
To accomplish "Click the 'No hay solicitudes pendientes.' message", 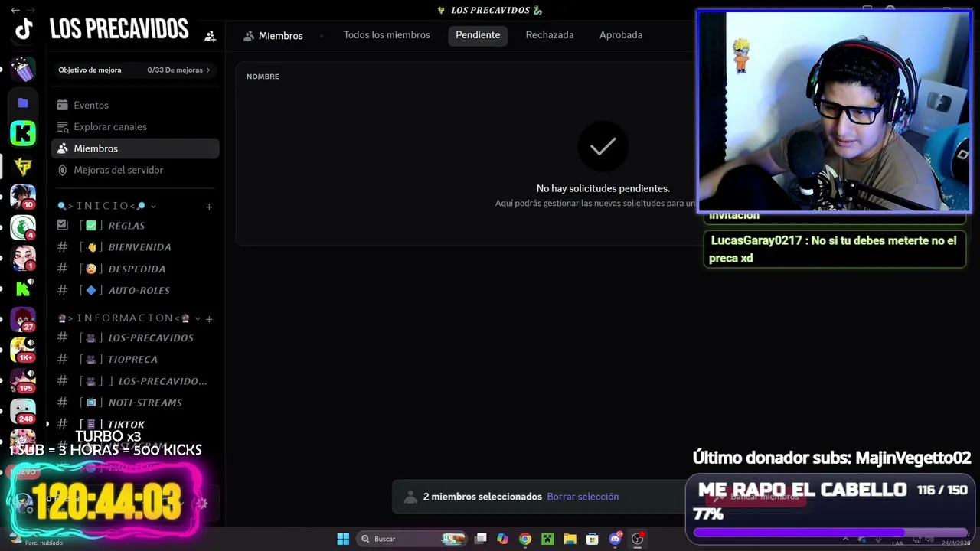I will [603, 188].
